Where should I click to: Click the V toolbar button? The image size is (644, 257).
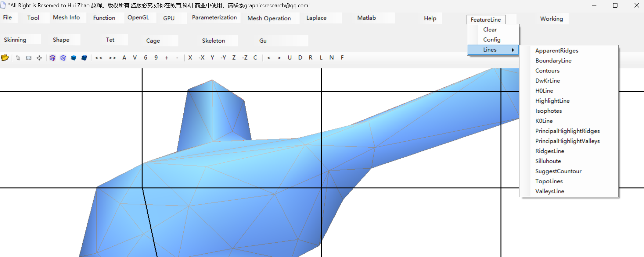tap(135, 58)
